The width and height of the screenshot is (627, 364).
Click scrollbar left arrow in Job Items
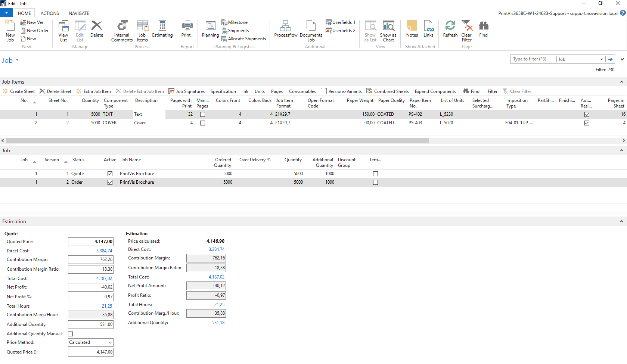coord(3,141)
